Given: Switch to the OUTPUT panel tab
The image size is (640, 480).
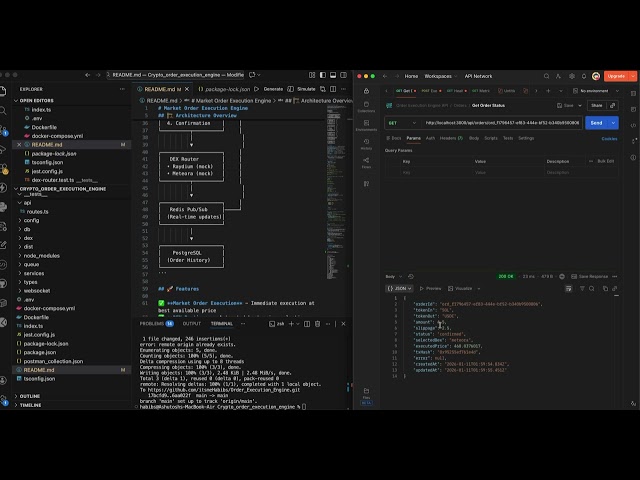Looking at the screenshot, I should tap(191, 324).
